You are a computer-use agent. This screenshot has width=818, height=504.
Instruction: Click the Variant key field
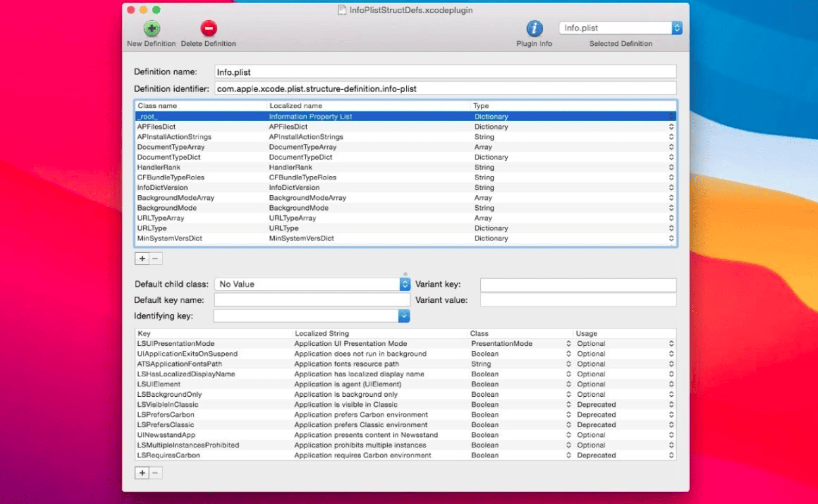click(578, 284)
